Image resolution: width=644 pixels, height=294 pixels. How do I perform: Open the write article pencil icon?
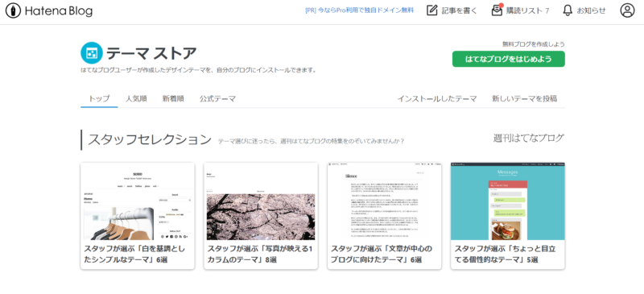431,10
